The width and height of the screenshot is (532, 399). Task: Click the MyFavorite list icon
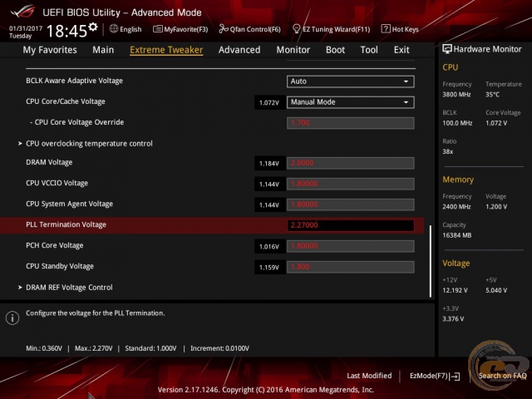tap(157, 29)
